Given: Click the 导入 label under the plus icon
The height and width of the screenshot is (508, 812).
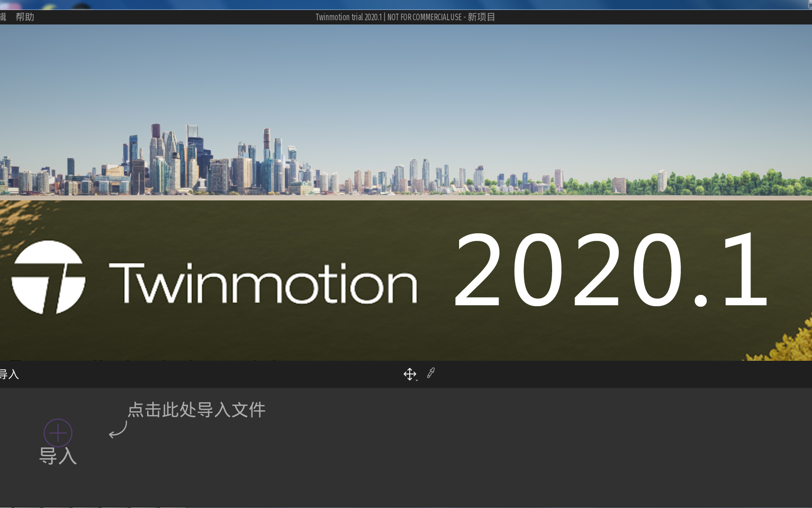Looking at the screenshot, I should pos(58,456).
